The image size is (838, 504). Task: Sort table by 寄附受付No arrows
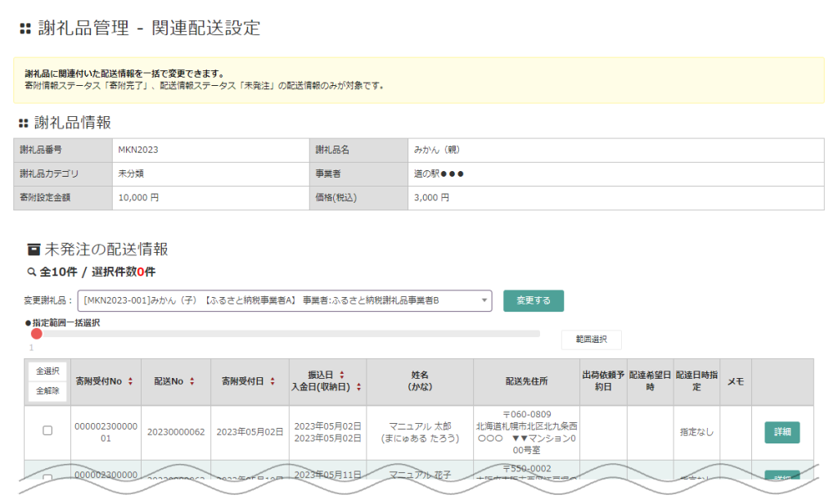click(130, 381)
